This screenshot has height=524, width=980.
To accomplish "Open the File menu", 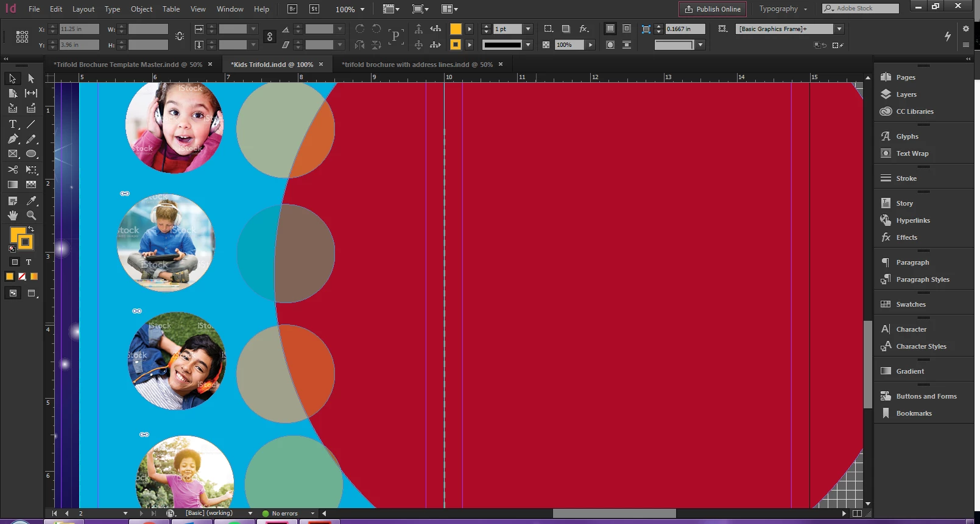I will 34,9.
